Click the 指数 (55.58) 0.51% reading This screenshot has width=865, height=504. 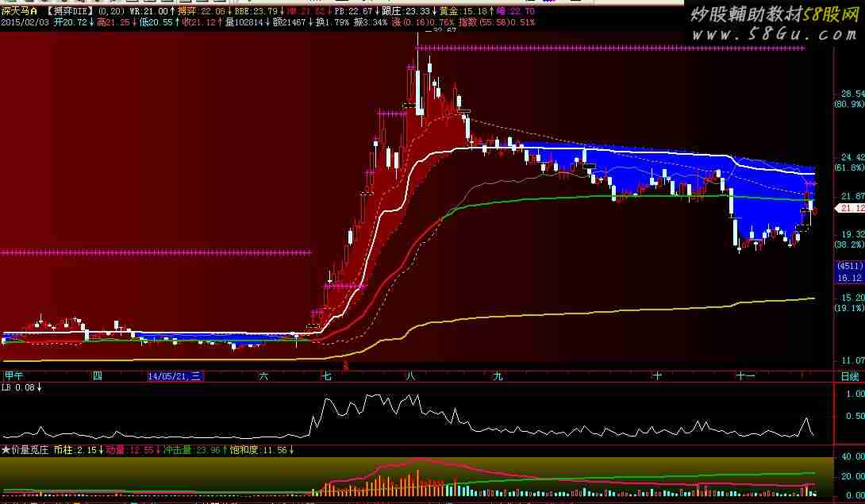[497, 23]
